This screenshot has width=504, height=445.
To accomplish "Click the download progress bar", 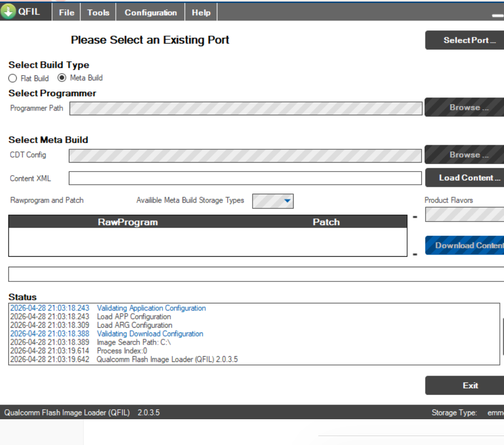I will [256, 274].
